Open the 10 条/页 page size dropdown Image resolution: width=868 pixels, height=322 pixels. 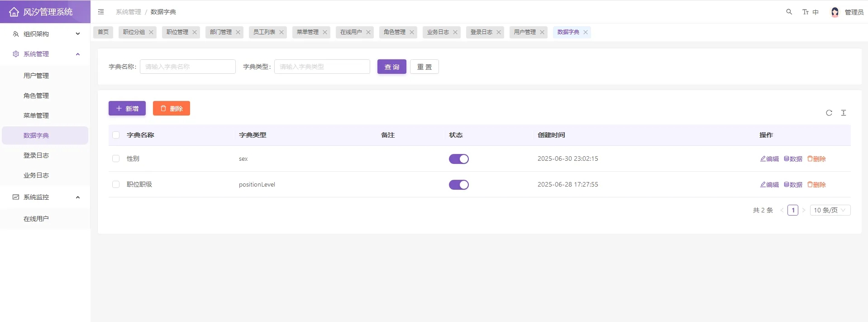(x=830, y=210)
